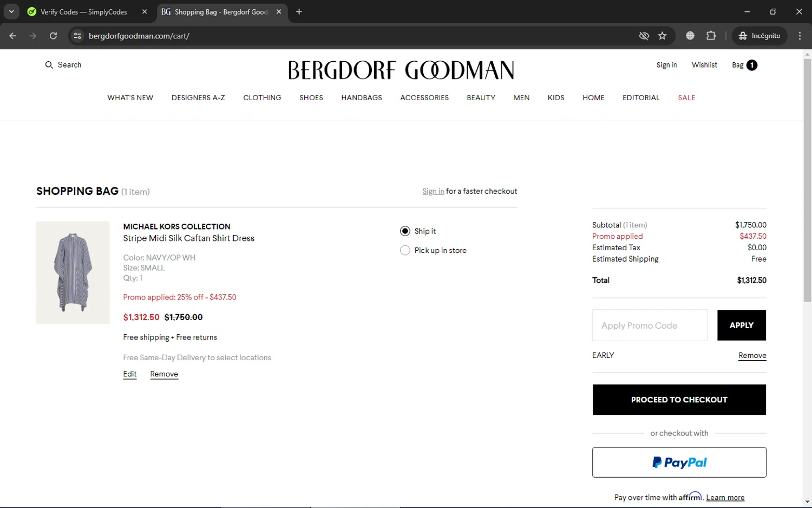Image resolution: width=812 pixels, height=508 pixels.
Task: Click the Sign in header link
Action: (x=666, y=65)
